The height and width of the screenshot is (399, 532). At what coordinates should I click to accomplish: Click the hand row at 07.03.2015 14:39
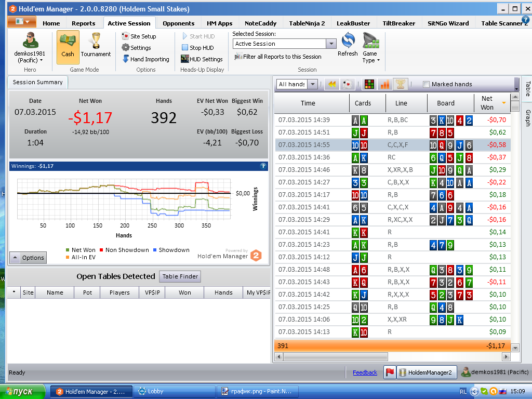coord(393,120)
